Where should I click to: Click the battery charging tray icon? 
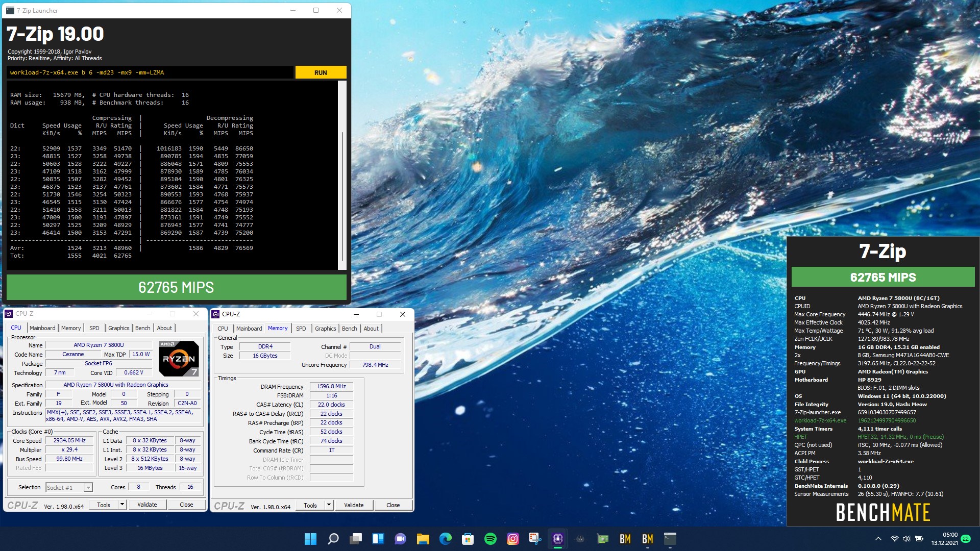point(919,539)
